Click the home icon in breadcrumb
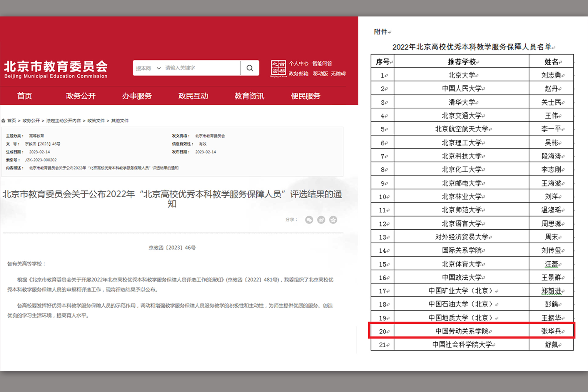Viewport: 588px width, 392px height. click(4, 121)
